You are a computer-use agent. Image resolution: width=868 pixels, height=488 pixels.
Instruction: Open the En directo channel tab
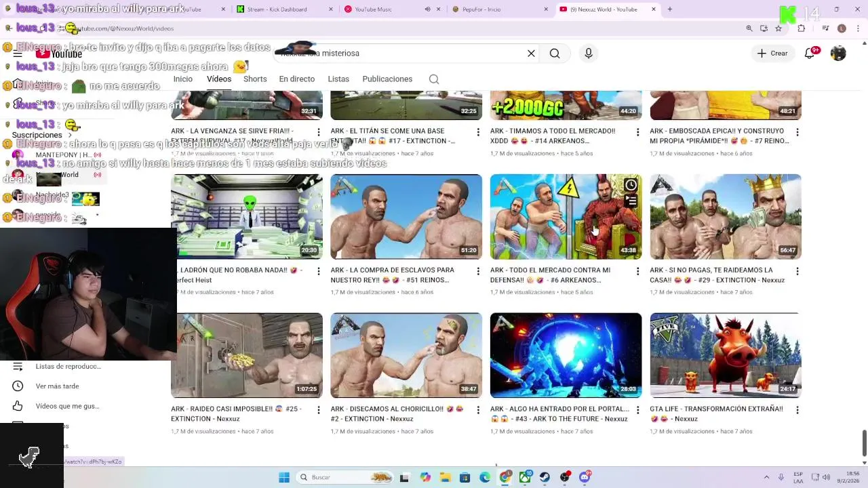pos(297,79)
